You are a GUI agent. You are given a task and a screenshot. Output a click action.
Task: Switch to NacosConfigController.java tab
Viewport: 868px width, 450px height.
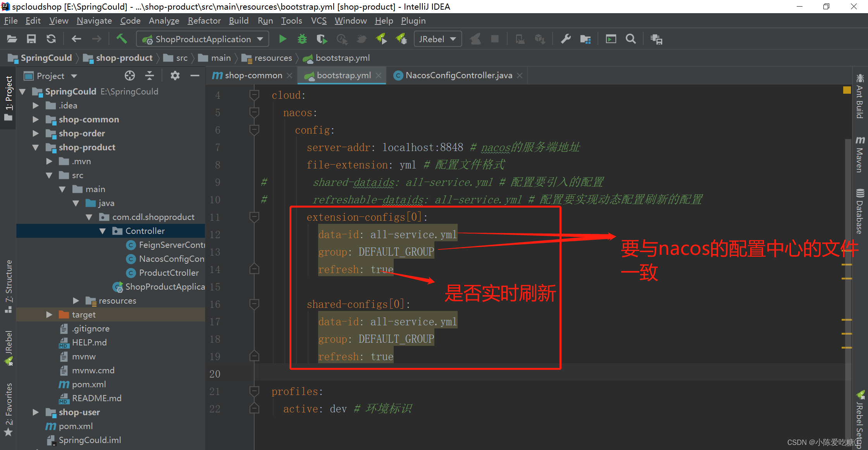click(458, 76)
